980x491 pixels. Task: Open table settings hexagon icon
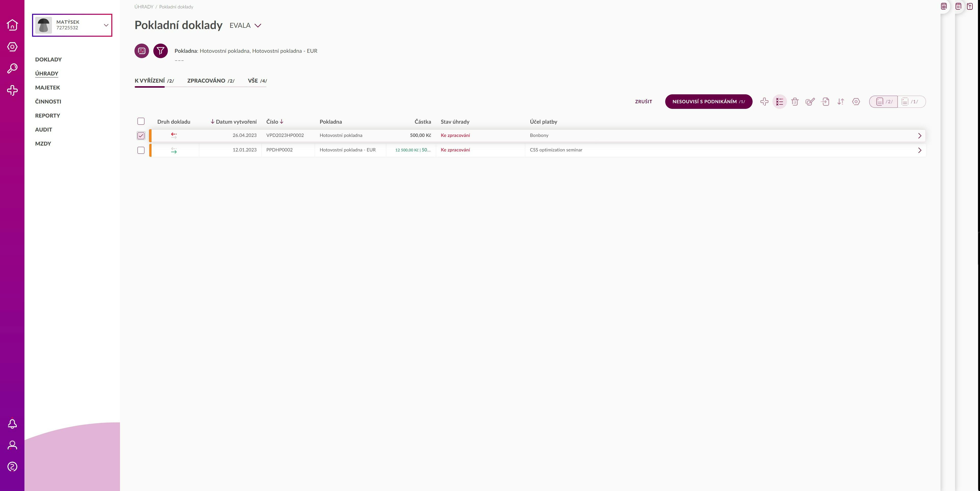(x=856, y=102)
